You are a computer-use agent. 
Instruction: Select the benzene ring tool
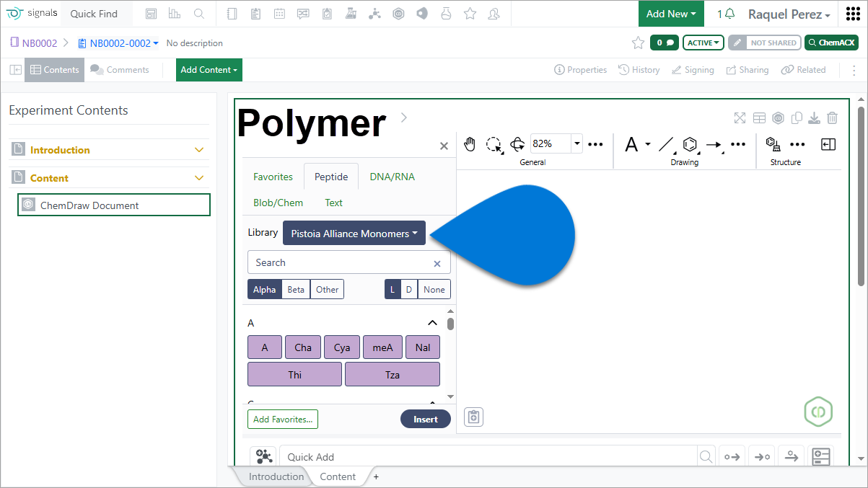(691, 145)
